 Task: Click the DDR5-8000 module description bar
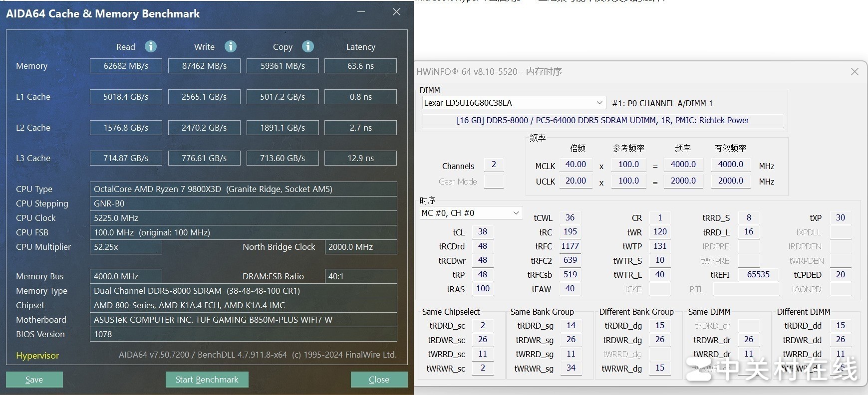coord(602,120)
